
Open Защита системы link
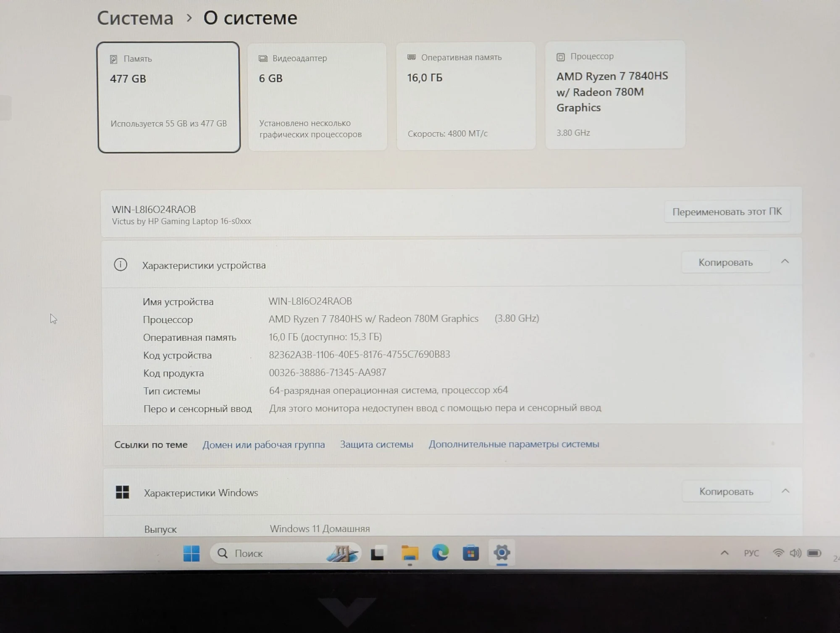(377, 444)
